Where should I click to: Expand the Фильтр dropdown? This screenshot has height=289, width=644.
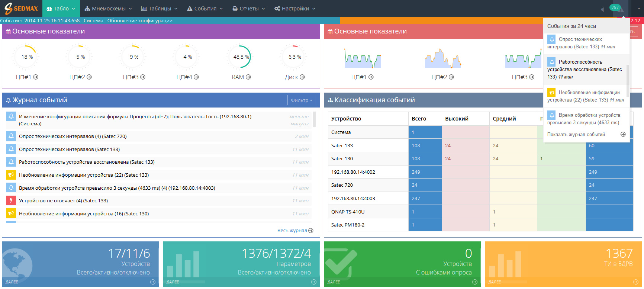(x=302, y=100)
